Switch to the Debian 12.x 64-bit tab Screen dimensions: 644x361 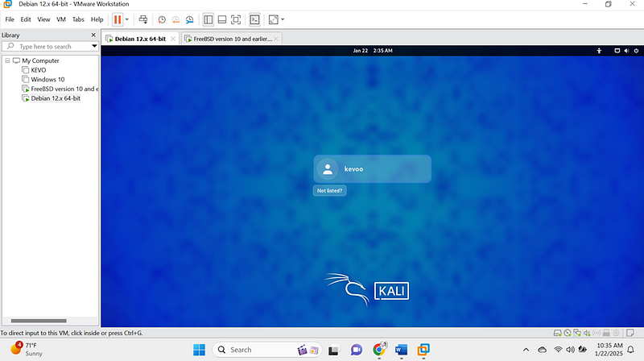point(140,39)
